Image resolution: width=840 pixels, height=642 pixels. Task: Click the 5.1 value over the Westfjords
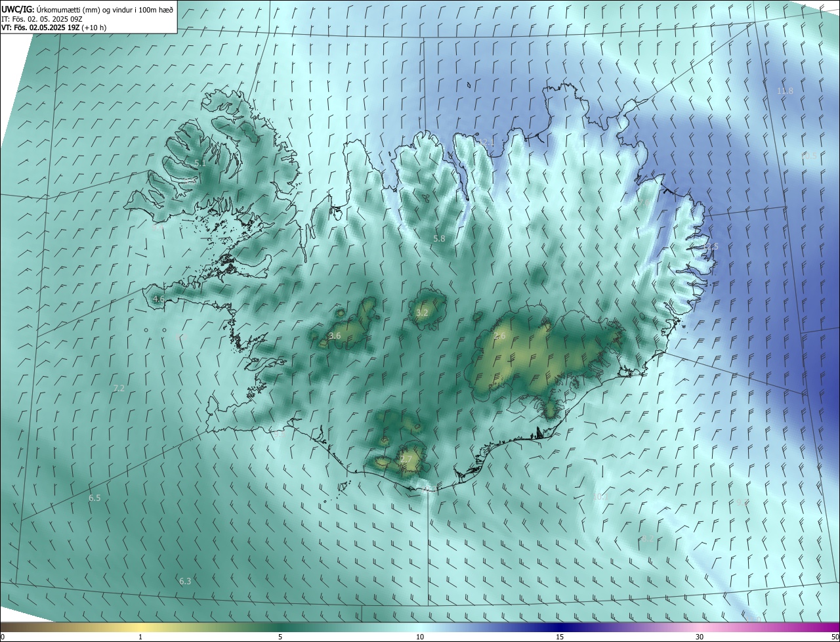tap(200, 163)
